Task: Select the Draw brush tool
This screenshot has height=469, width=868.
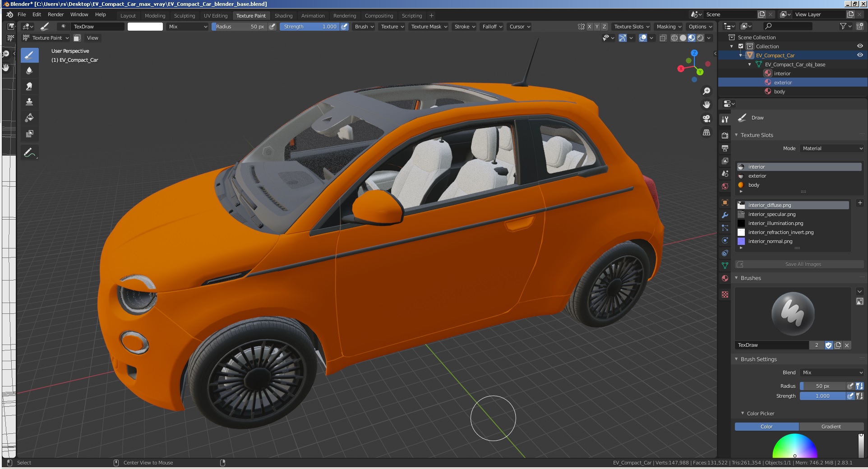Action: tap(29, 55)
